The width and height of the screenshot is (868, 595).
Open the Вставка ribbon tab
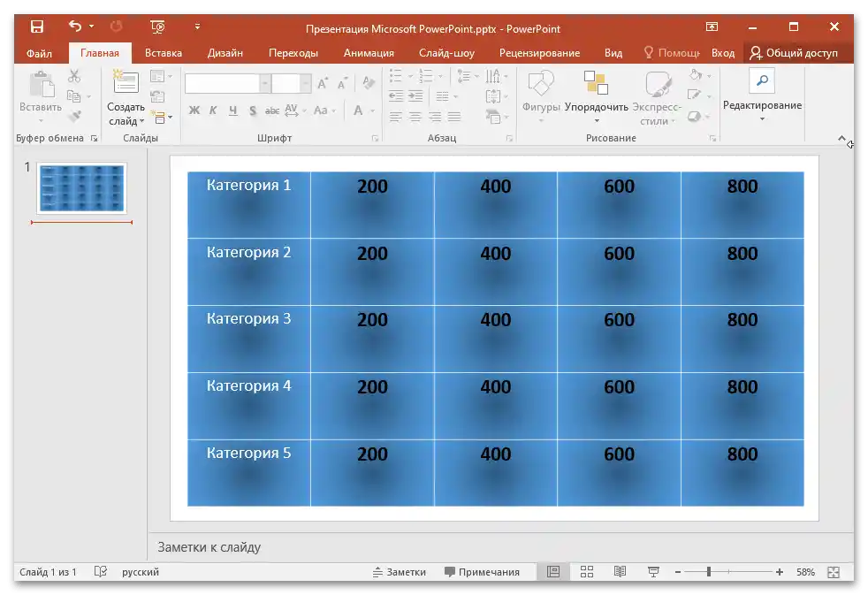pyautogui.click(x=164, y=53)
